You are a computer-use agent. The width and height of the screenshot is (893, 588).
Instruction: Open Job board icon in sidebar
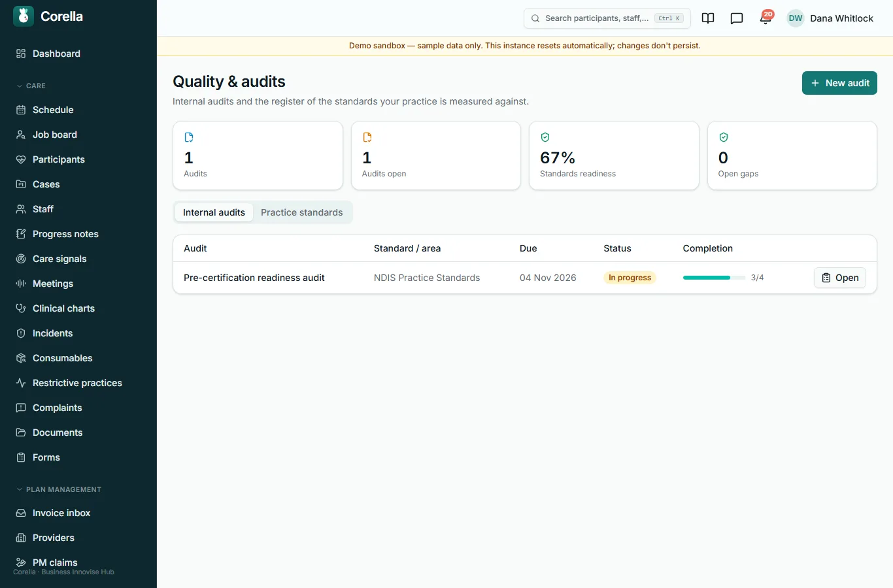click(x=21, y=135)
